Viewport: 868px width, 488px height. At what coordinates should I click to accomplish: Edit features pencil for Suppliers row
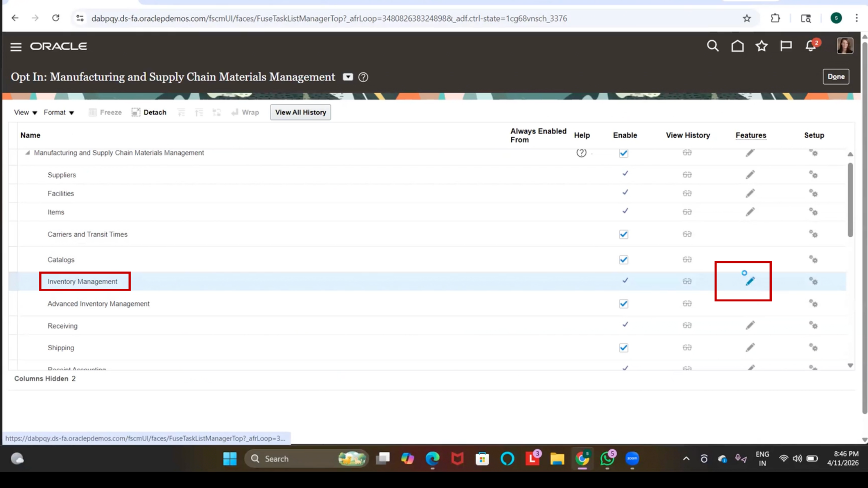[x=750, y=174]
